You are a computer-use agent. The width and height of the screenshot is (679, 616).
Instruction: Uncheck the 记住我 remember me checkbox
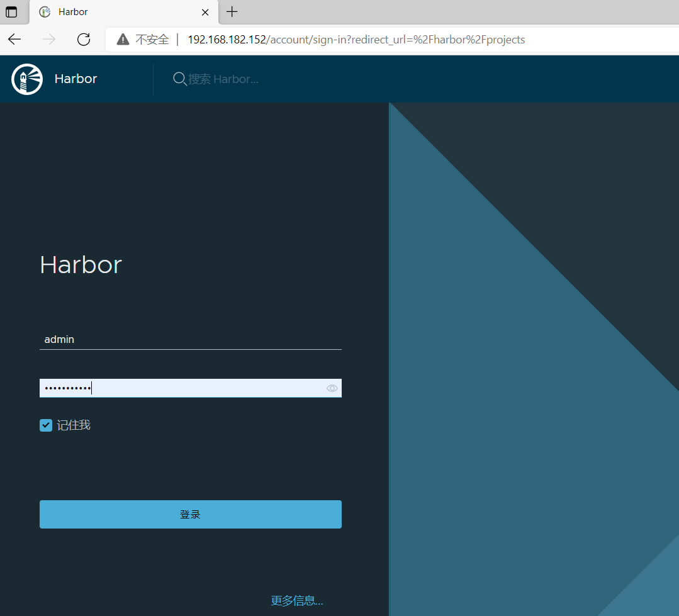click(x=46, y=425)
